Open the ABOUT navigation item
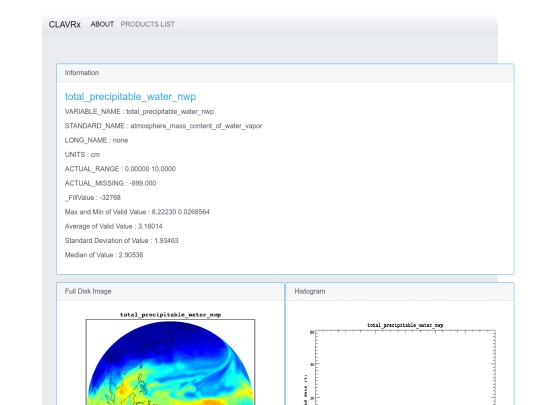The height and width of the screenshot is (405, 540). point(102,24)
